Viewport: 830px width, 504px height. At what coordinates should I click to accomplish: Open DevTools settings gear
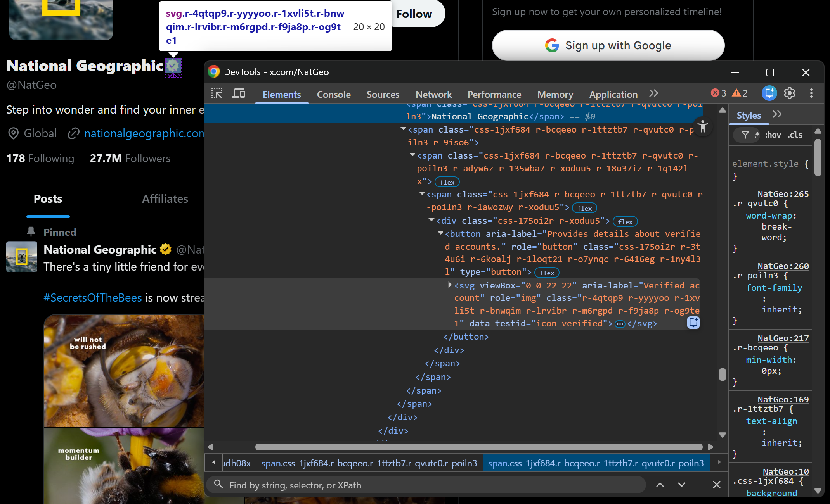point(790,93)
